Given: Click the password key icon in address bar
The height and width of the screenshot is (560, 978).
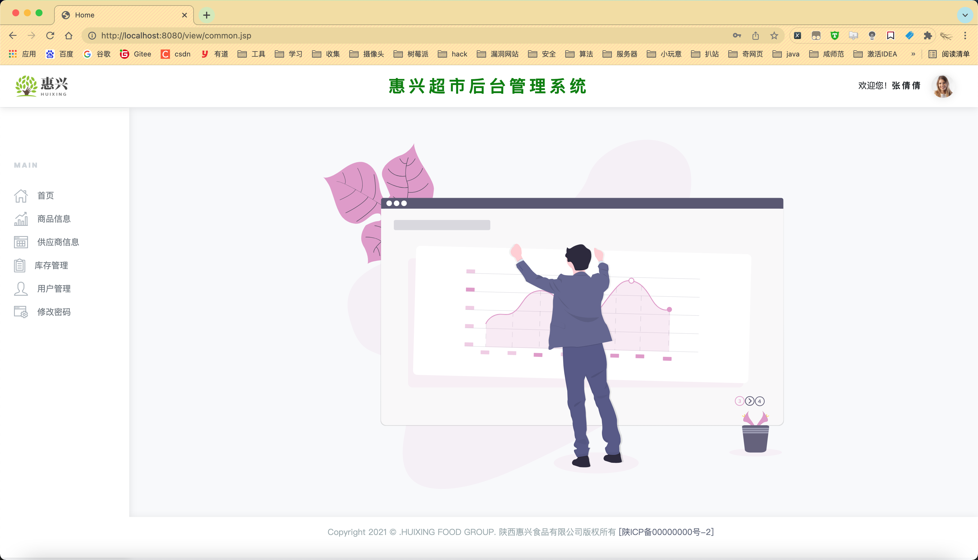Looking at the screenshot, I should click(x=737, y=36).
